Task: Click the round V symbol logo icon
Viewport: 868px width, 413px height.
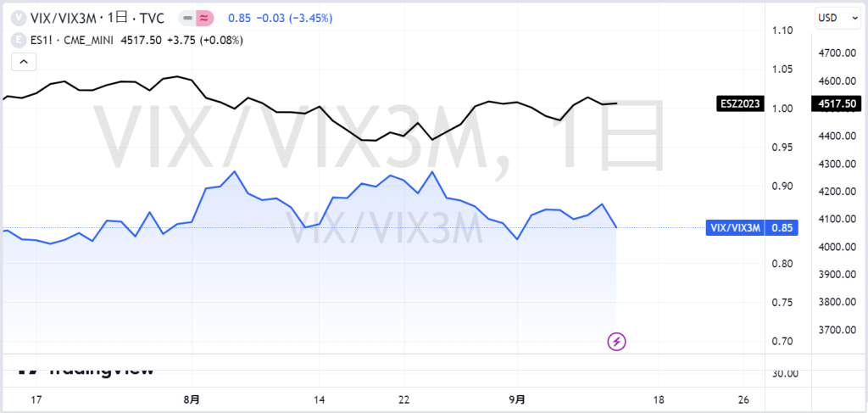Action: (20, 19)
